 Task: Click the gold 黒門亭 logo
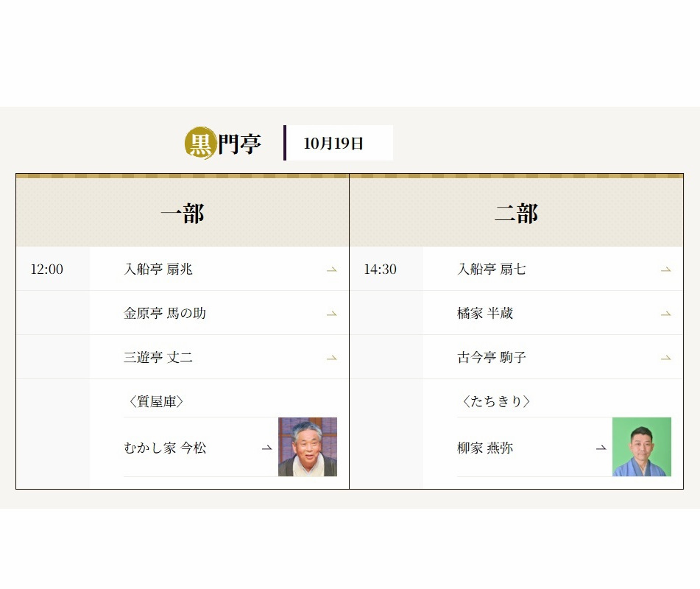[222, 144]
